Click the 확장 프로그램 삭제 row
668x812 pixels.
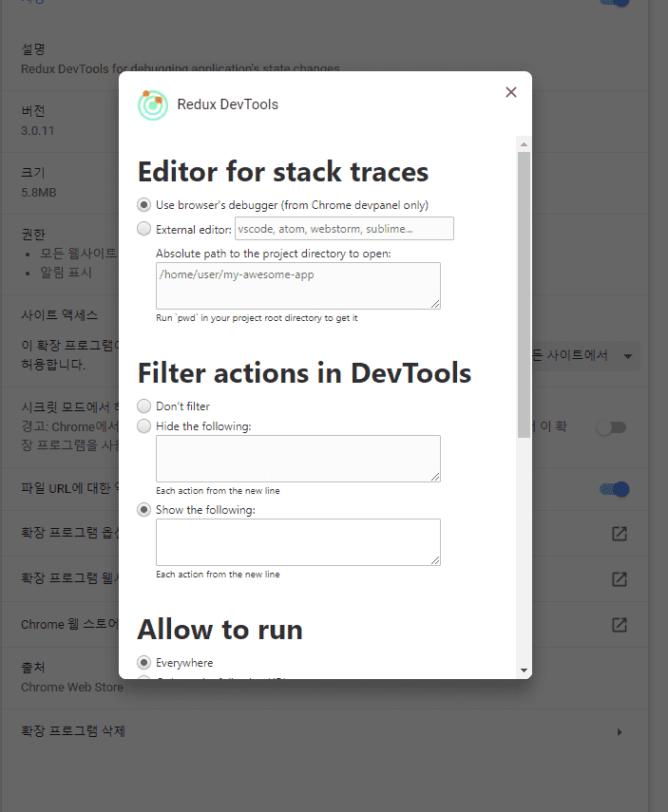pos(324,731)
